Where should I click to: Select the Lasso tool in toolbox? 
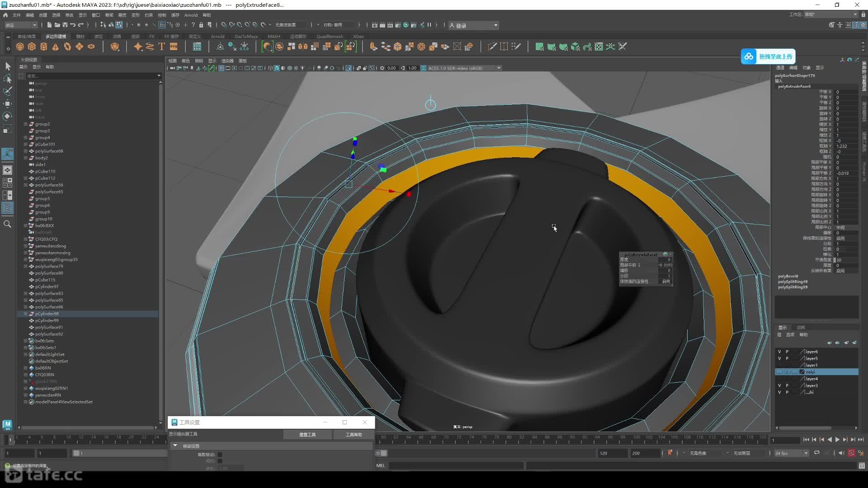[8, 79]
